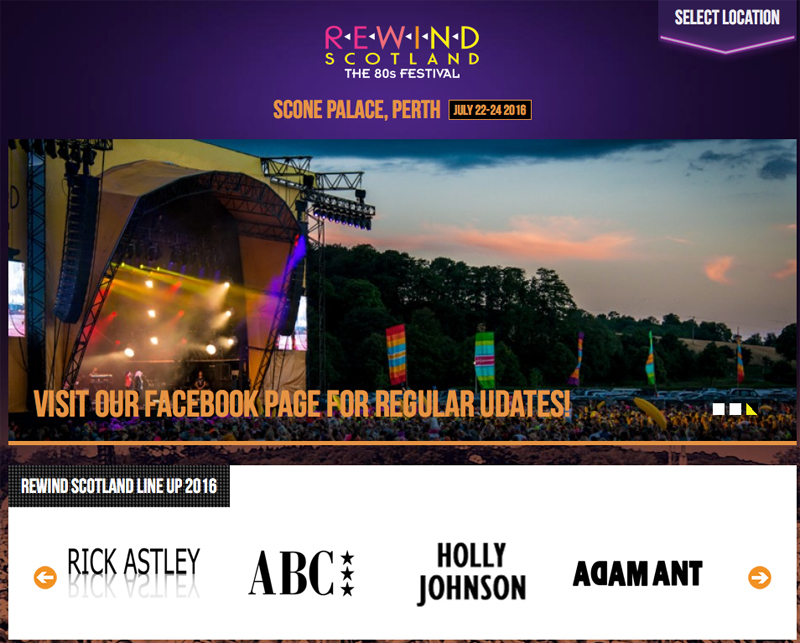Viewport: 800px width, 643px height.
Task: Click the July 22-24 2016 date badge
Action: point(490,110)
